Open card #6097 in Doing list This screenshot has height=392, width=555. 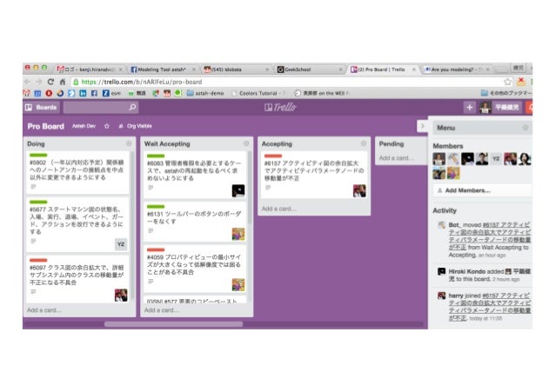(x=77, y=279)
